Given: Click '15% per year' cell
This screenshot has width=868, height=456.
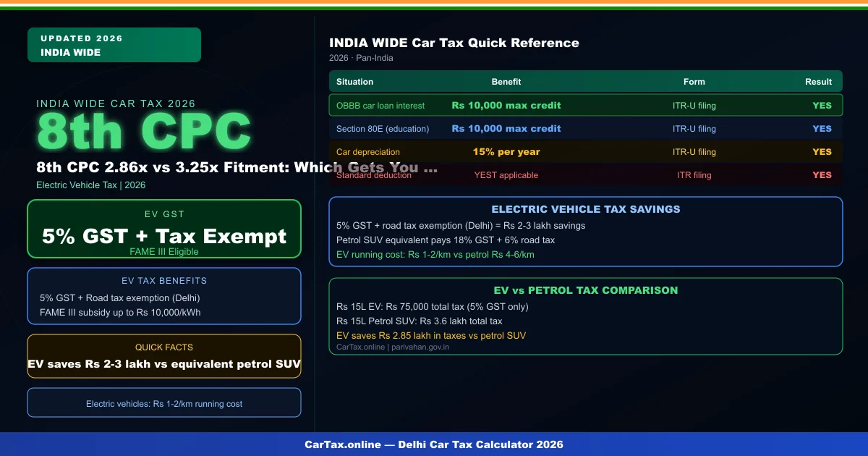Looking at the screenshot, I should (x=506, y=152).
